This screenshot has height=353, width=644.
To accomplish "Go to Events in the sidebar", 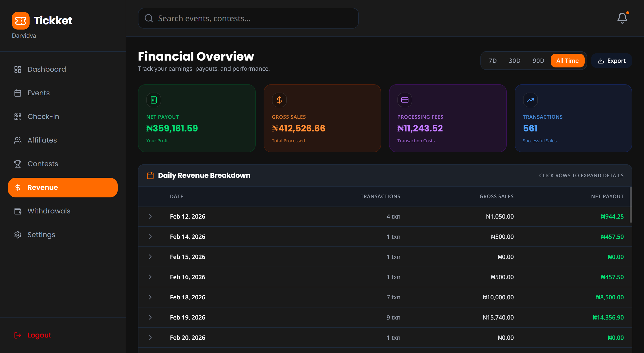I will click(x=63, y=93).
